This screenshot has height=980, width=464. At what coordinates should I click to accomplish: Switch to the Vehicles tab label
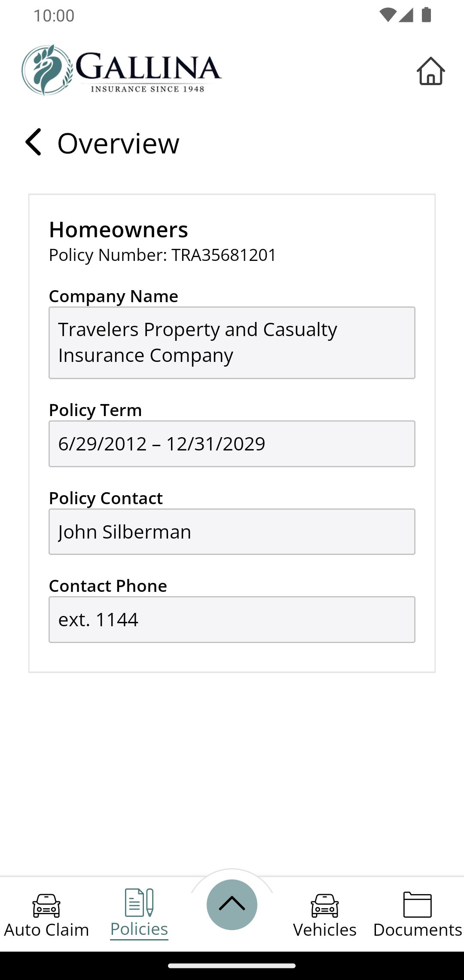(325, 930)
